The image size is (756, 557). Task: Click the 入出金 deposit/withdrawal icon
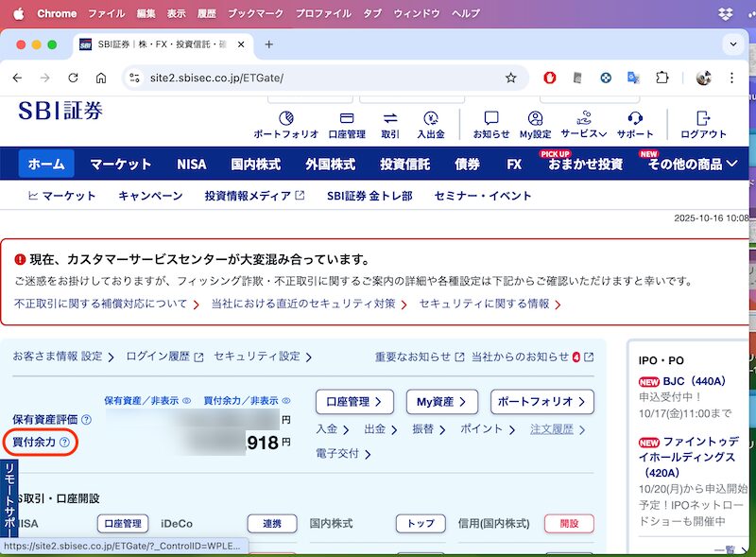tap(431, 119)
